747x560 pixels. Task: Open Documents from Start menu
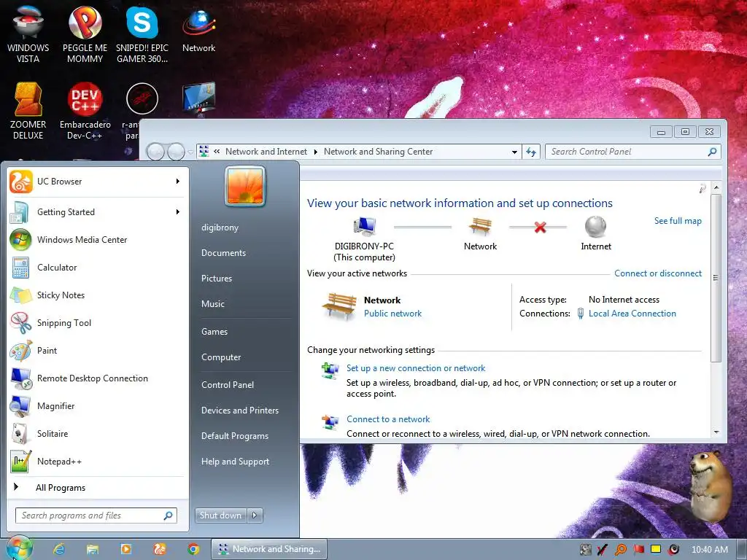coord(223,253)
